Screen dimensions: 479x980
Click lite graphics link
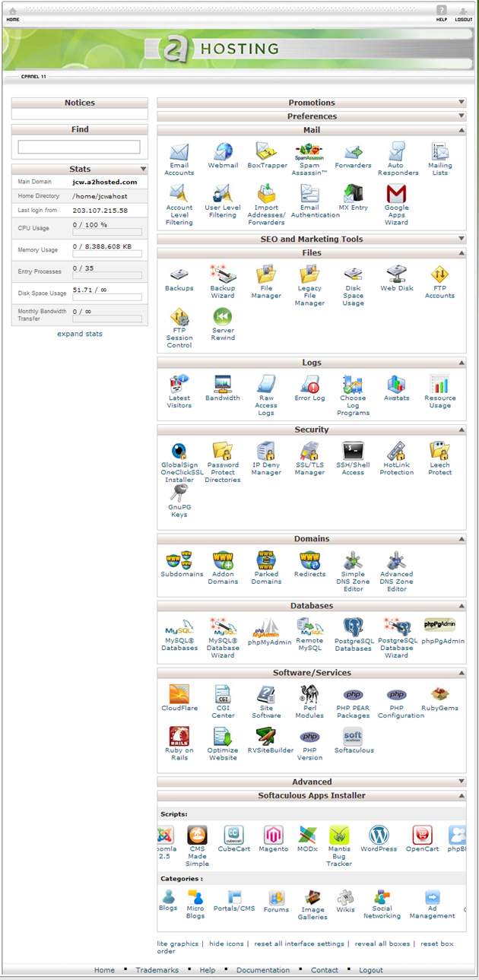point(178,944)
